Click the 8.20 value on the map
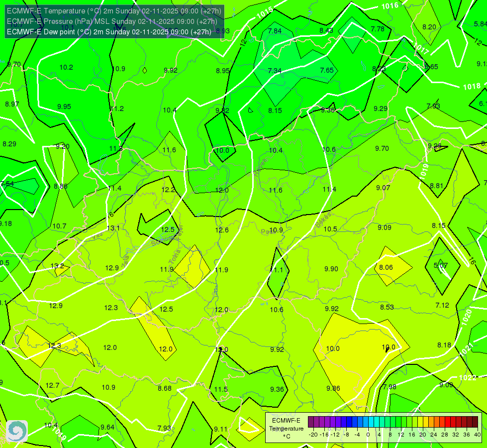The height and width of the screenshot is (448, 487). click(429, 27)
